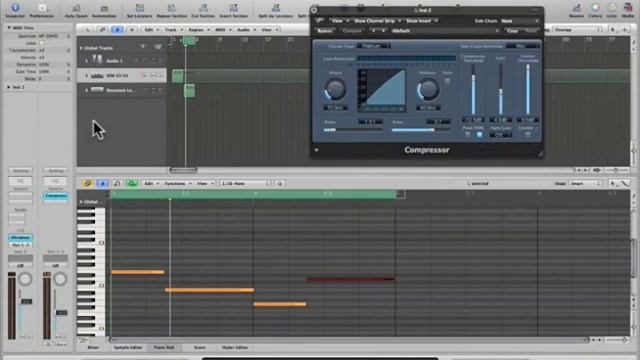Click the blue catch playhead button in the arrange header
The image size is (640, 360).
coord(117,29)
